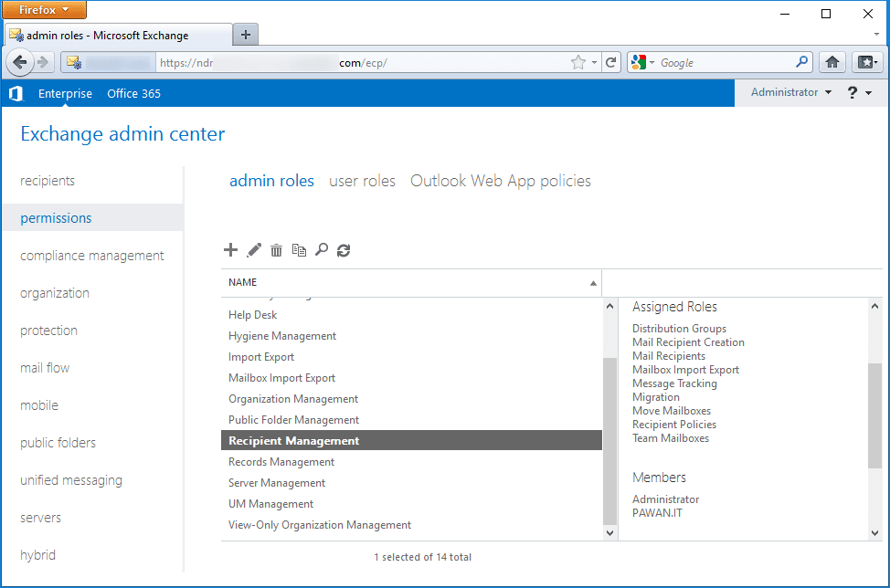The height and width of the screenshot is (588, 890).
Task: Select the Organization Management role group
Action: (411, 399)
